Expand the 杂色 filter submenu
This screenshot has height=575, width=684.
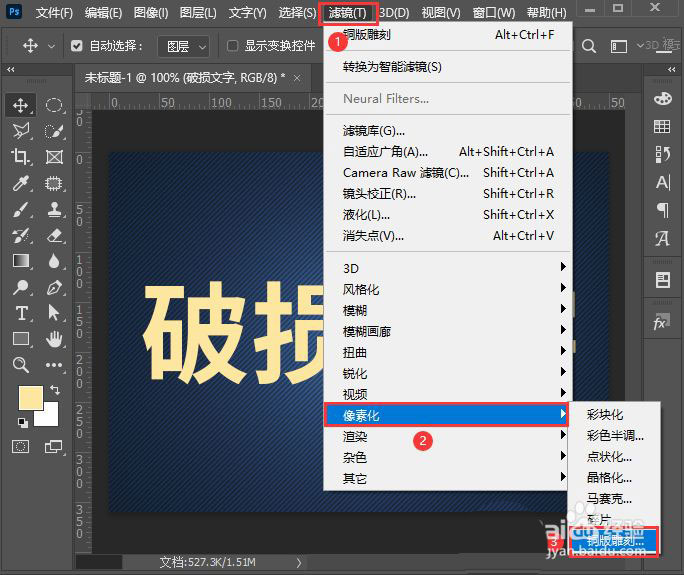coord(448,456)
